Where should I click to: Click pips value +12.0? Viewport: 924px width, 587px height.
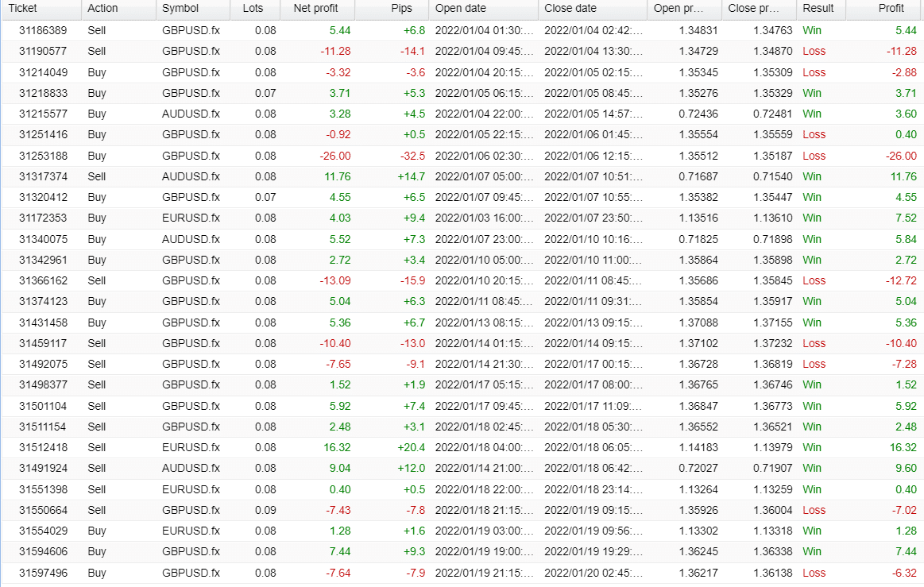[412, 468]
